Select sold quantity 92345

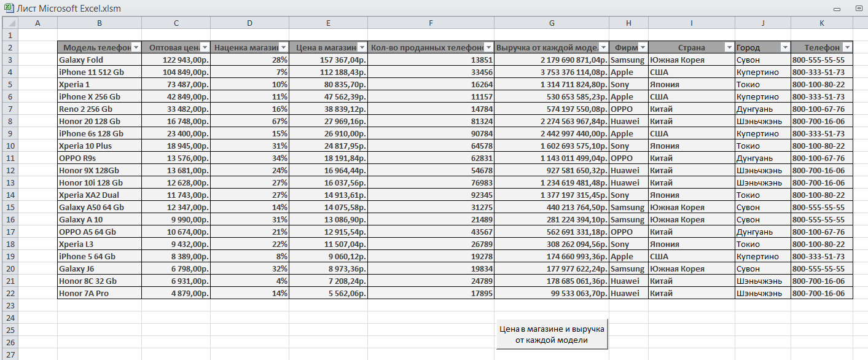tap(431, 195)
